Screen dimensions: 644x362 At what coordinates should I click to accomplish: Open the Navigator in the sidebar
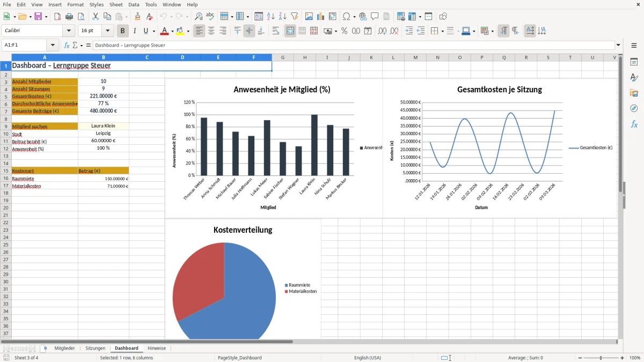tap(634, 108)
